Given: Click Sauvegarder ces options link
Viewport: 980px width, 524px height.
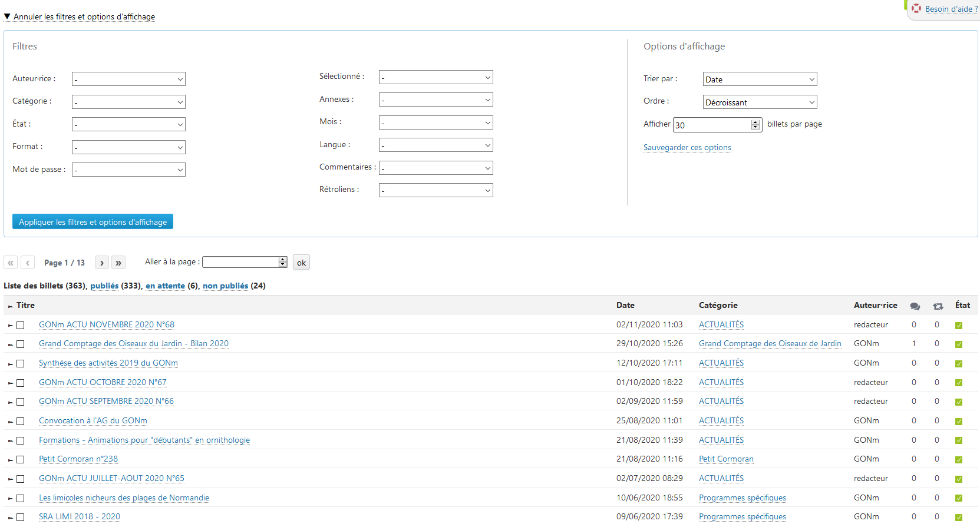Looking at the screenshot, I should (x=687, y=148).
